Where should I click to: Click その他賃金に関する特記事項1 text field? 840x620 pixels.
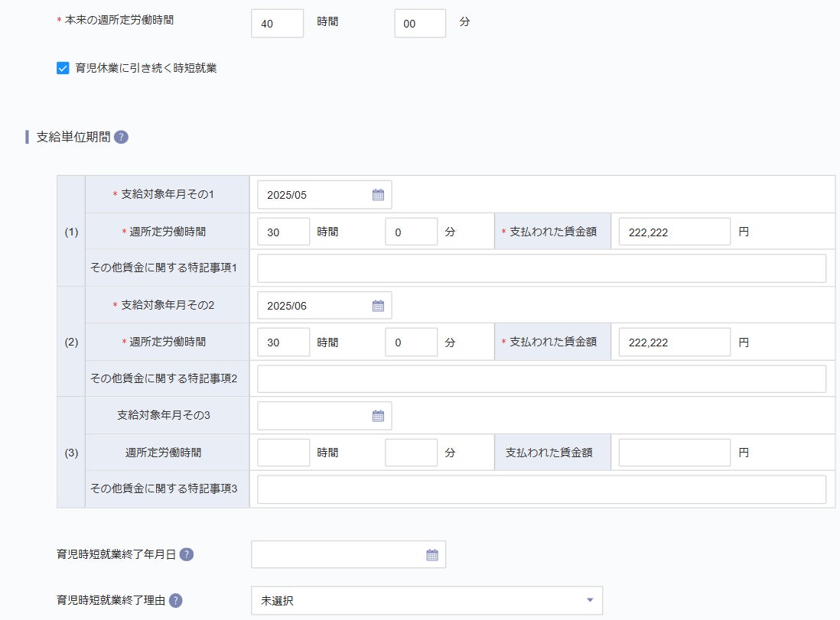point(541,268)
